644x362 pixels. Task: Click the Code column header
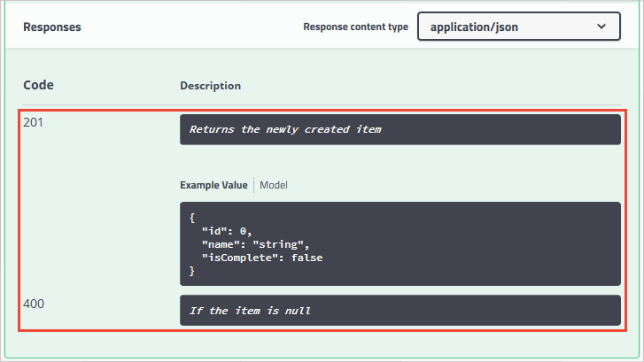[38, 85]
